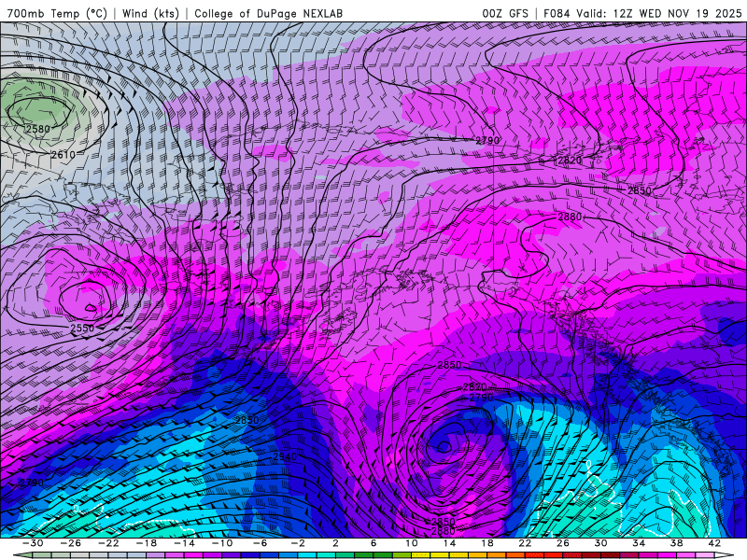Click the -18 color scale value

(x=147, y=543)
